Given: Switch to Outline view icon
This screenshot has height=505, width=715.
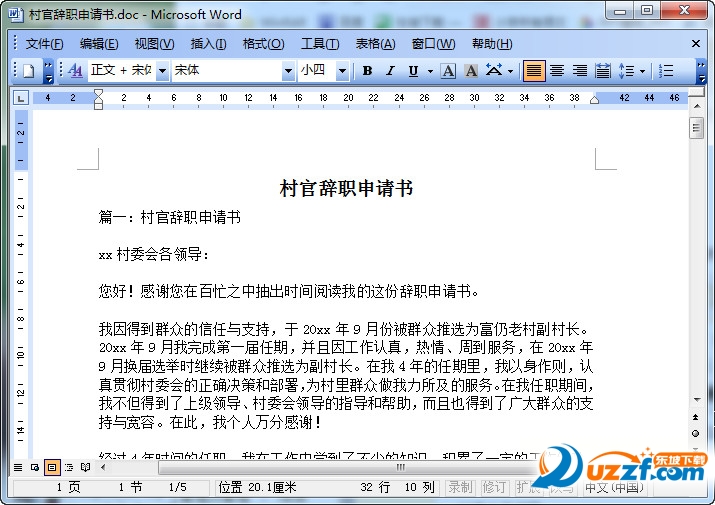Looking at the screenshot, I should [69, 467].
